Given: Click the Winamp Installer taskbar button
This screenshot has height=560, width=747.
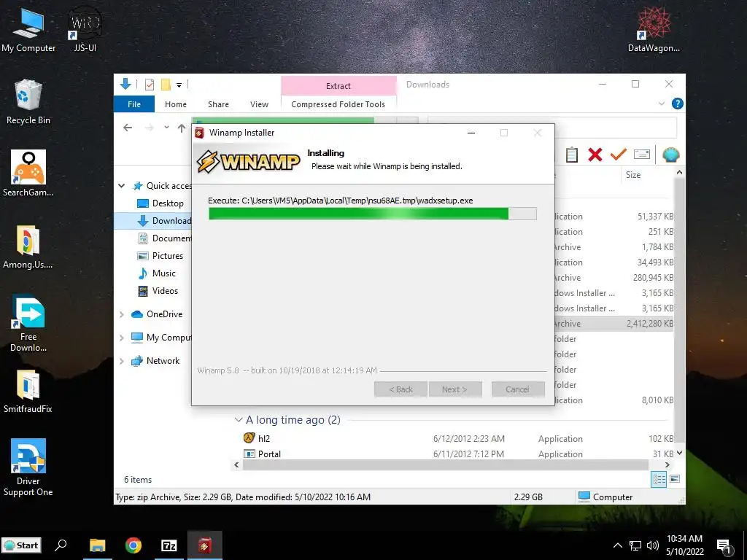Looking at the screenshot, I should point(205,545).
